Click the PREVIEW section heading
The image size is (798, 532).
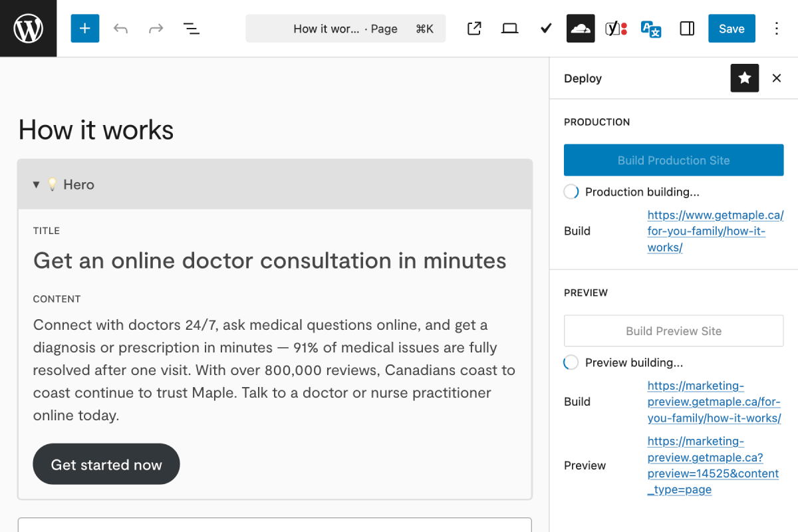586,293
